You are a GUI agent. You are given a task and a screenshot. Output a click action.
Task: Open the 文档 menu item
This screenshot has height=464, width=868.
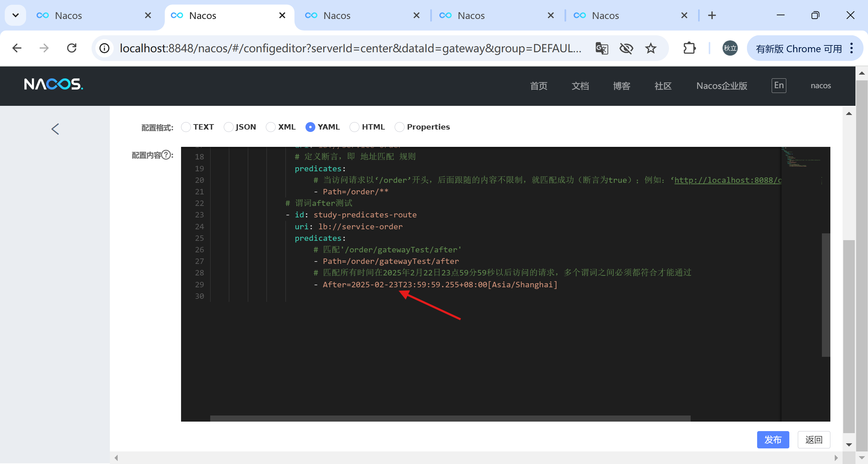[x=580, y=86]
